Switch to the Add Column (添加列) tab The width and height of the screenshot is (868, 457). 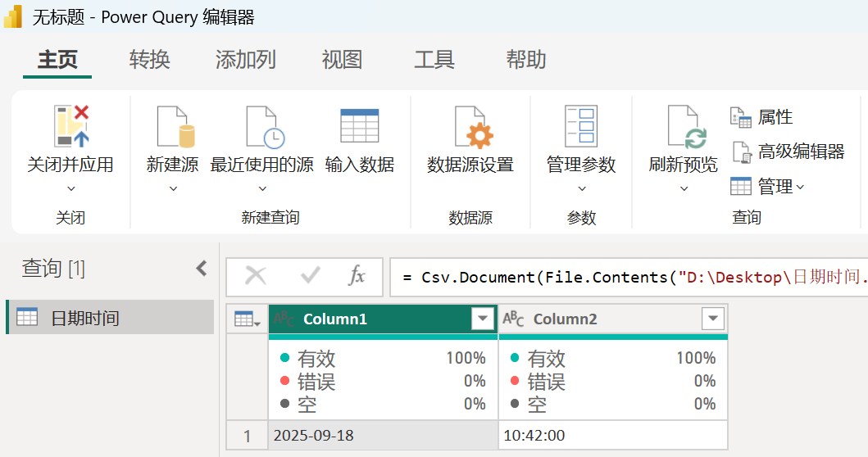(x=246, y=60)
